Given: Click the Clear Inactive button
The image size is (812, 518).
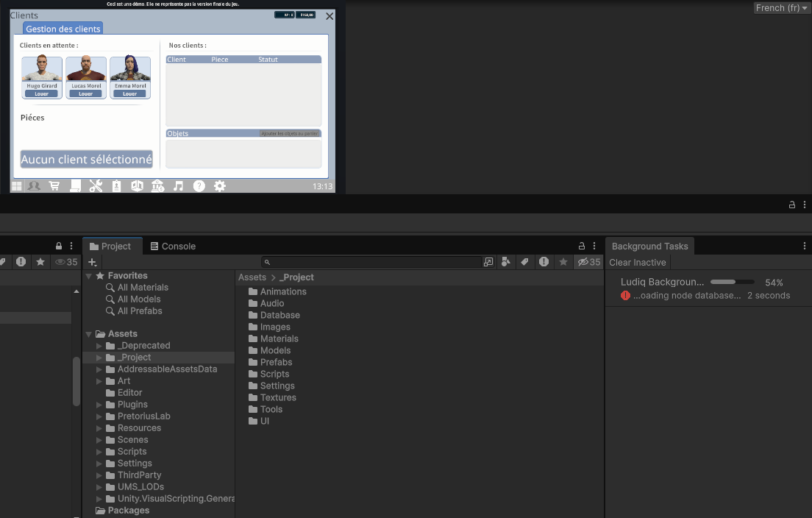Looking at the screenshot, I should 638,262.
